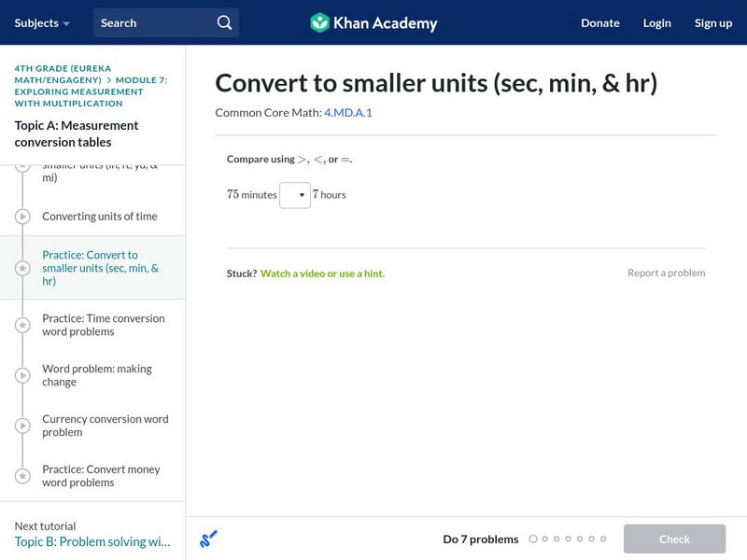
Task: Click the play icon beside Converting units of time
Action: 22,216
